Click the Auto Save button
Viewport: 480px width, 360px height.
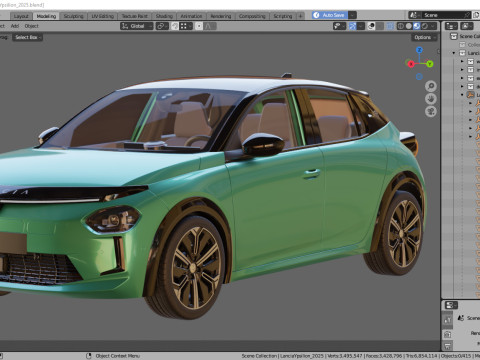click(330, 15)
